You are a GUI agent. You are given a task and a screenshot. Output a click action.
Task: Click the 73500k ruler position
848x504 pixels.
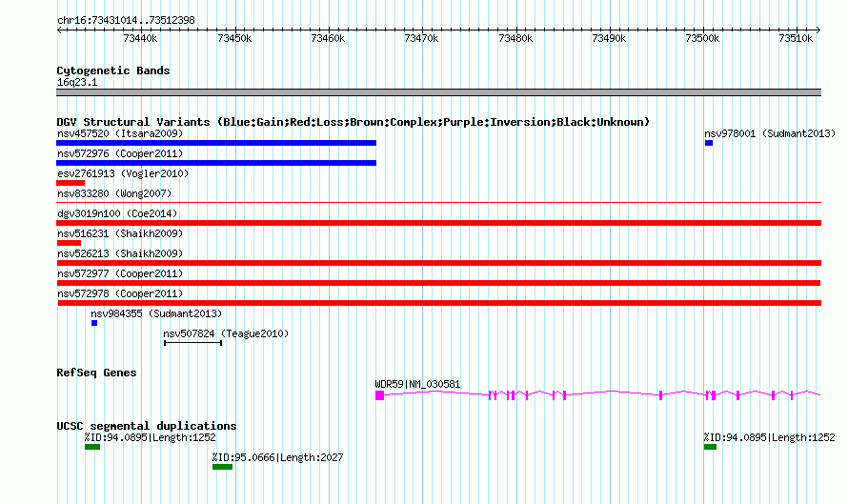point(702,38)
